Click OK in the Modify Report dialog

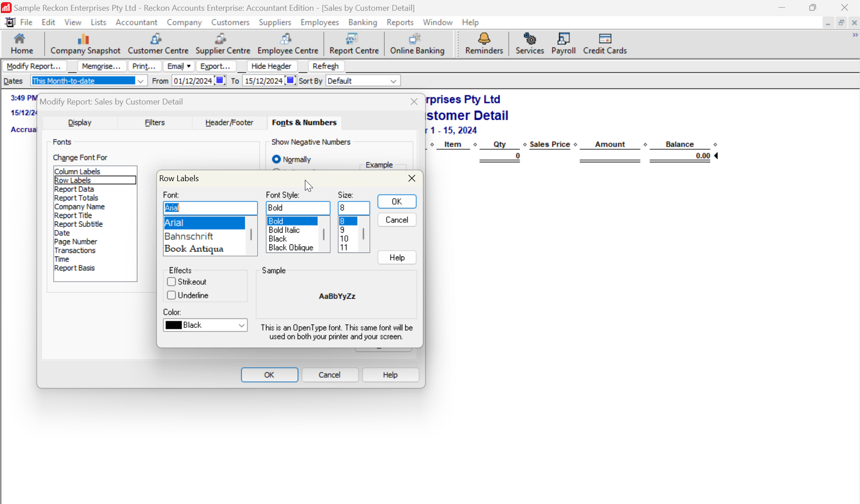(x=269, y=375)
